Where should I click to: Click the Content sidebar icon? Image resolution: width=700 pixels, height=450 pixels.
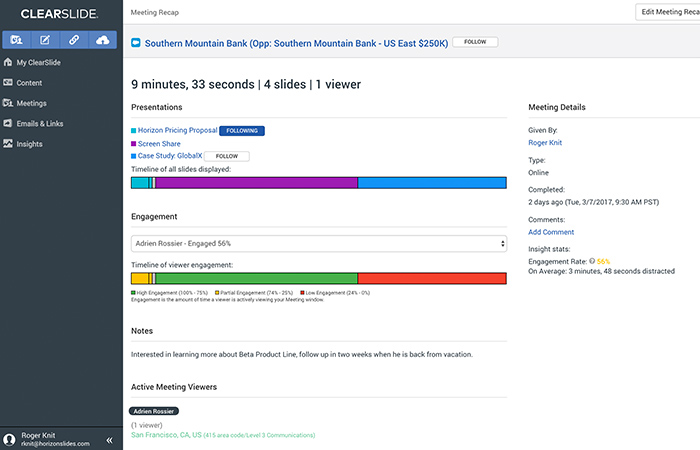point(8,82)
